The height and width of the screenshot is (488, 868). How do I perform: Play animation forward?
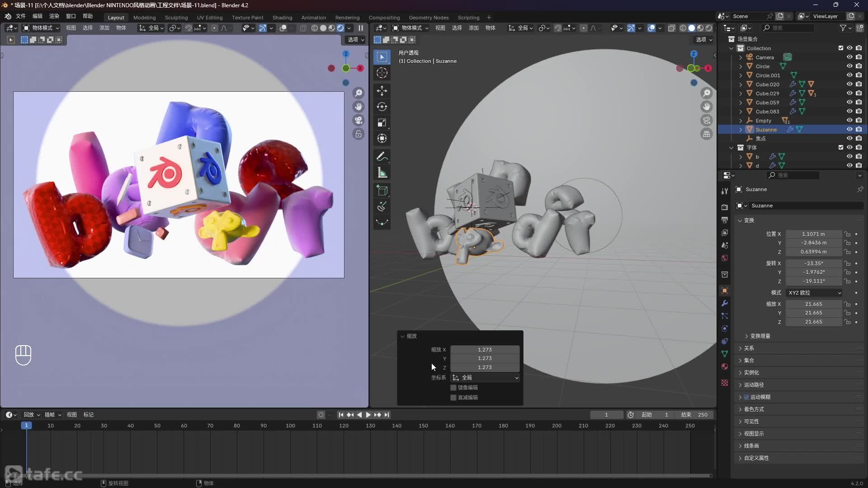coord(368,415)
